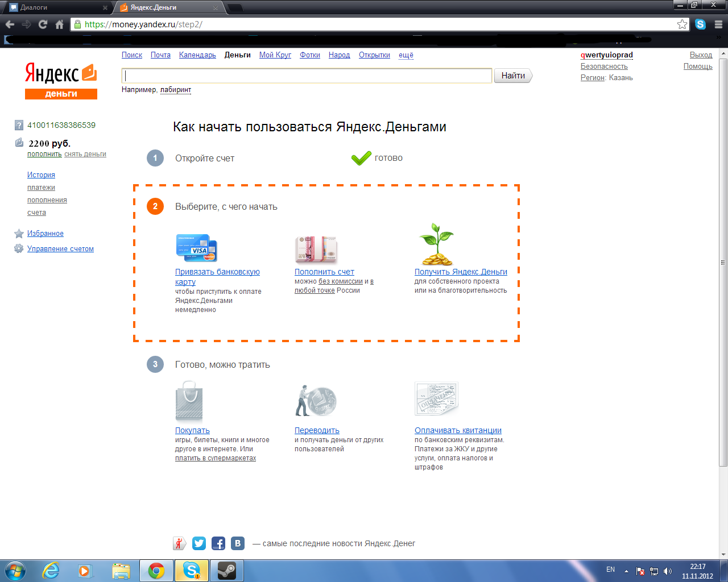The height and width of the screenshot is (582, 728).
Task: Click the man rolling coin icon
Action: pyautogui.click(x=316, y=401)
